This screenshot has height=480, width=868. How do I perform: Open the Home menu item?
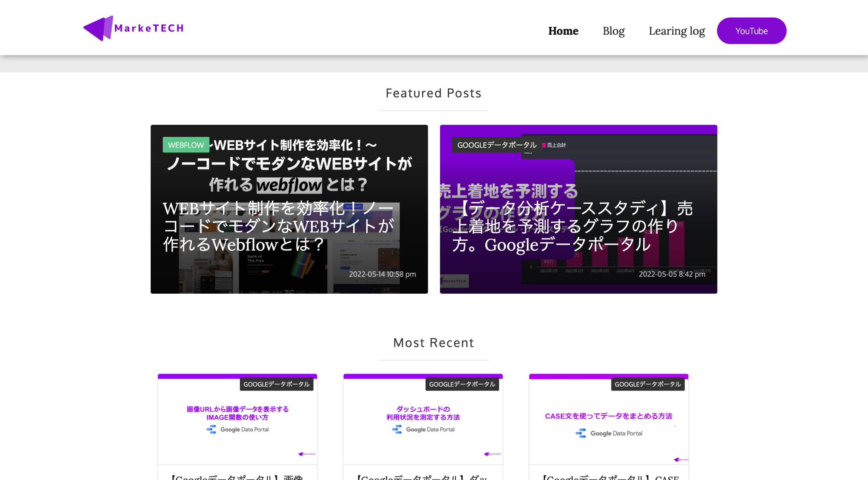point(563,31)
